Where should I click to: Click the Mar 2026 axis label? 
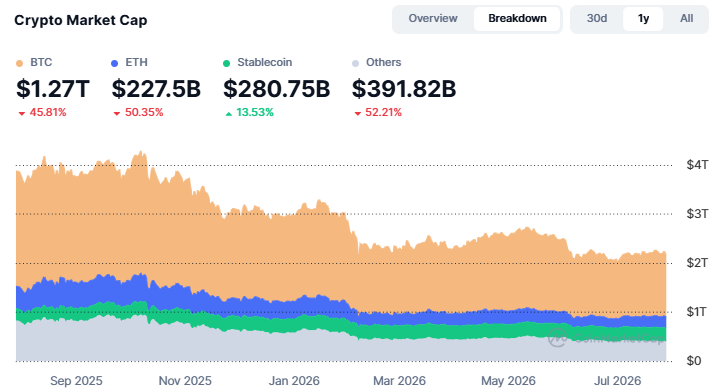coord(399,381)
